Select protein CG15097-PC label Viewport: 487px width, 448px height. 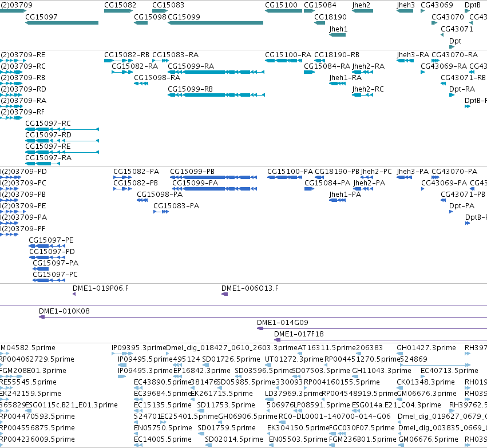(x=55, y=275)
